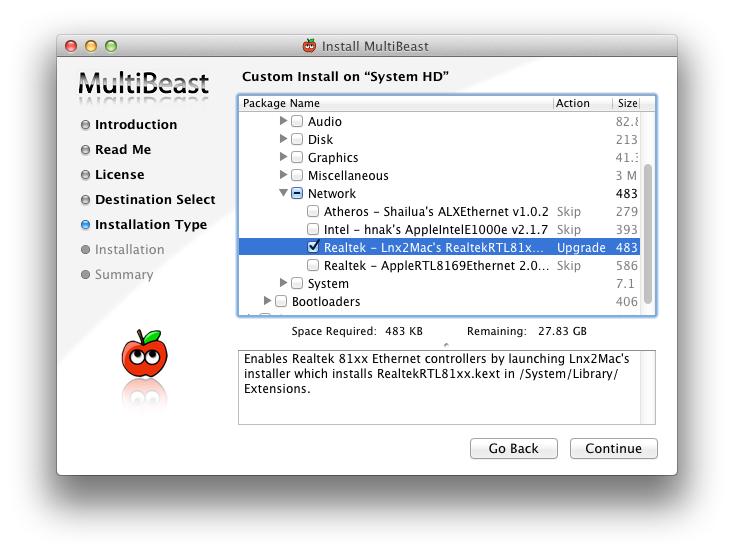Enable Realtek AppleRTL8169Ethernet checkbox
734x554 pixels.
click(x=313, y=265)
